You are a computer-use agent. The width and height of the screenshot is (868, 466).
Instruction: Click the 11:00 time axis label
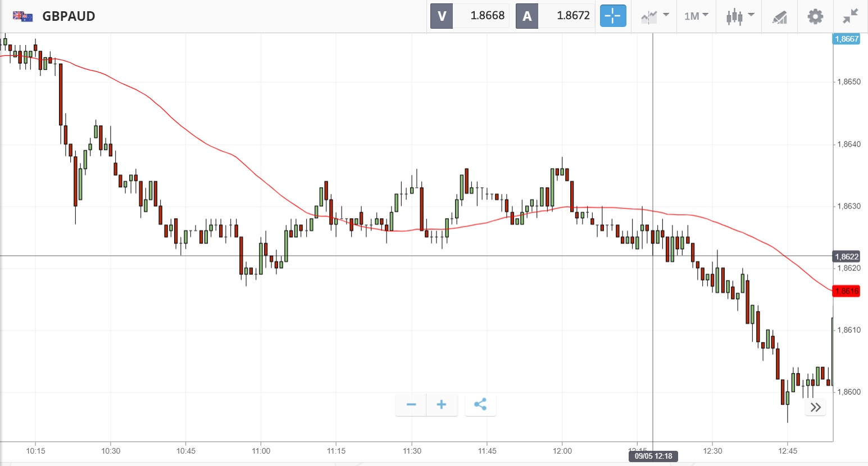coord(261,451)
